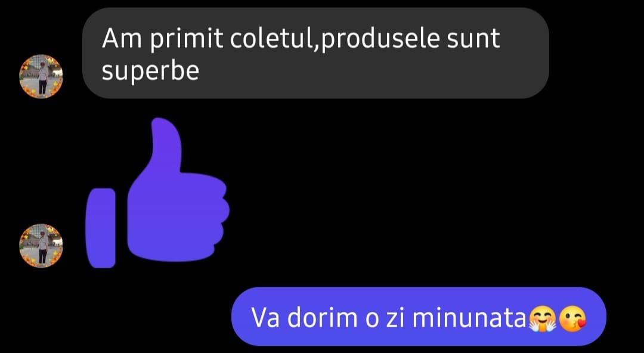Select the gray "Am primit coletul" message bubble
The image size is (644, 353).
click(x=315, y=53)
